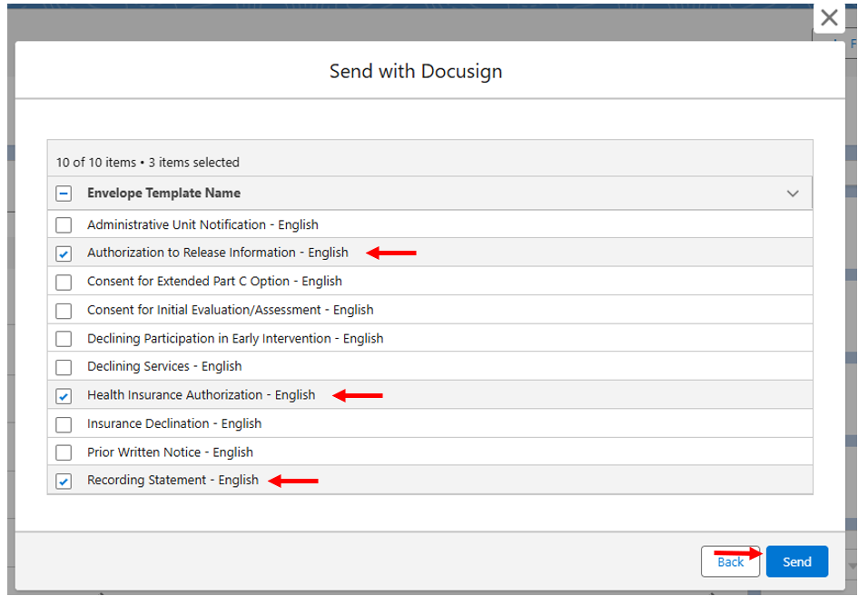Image resolution: width=868 pixels, height=596 pixels.
Task: Select 'Recording Statement - English' row text
Action: pos(173,481)
